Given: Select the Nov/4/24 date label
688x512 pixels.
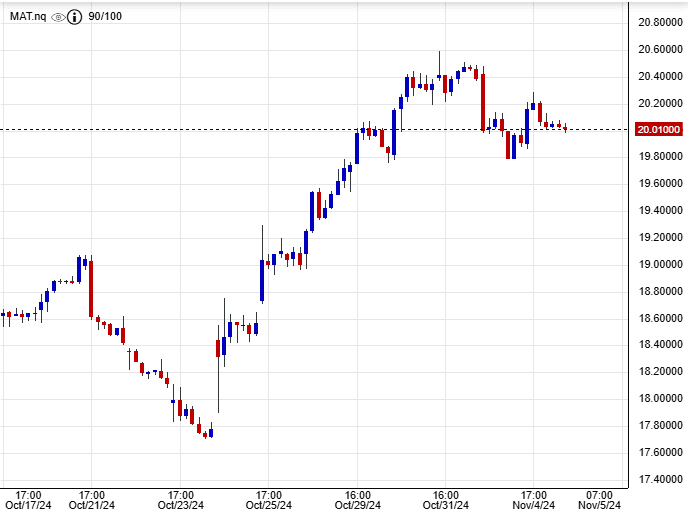Looking at the screenshot, I should coord(534,504).
